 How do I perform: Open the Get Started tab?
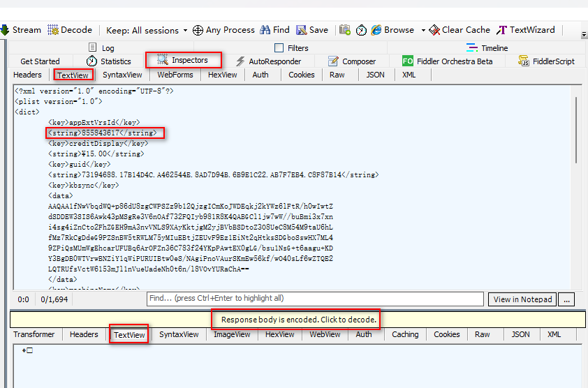(40, 61)
